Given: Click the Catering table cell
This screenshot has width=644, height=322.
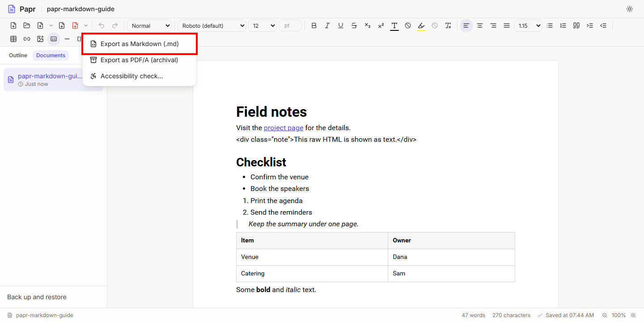Looking at the screenshot, I should click(312, 273).
